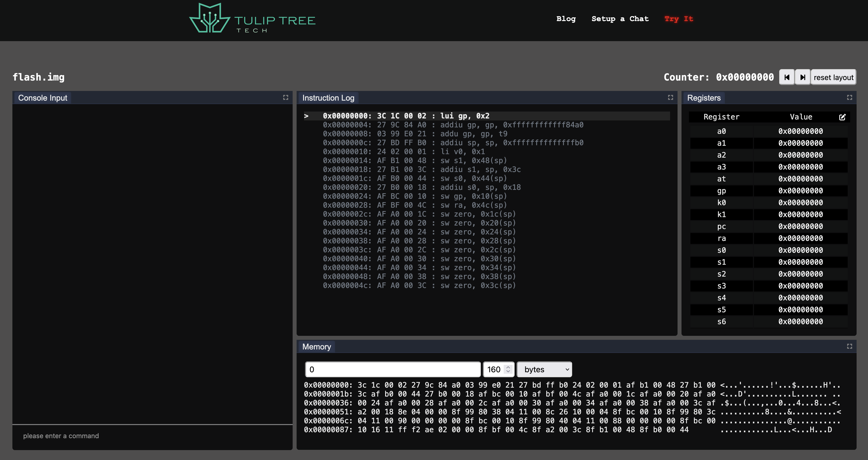Viewport: 868px width, 460px height.
Task: Click the a3 register value
Action: (x=801, y=167)
